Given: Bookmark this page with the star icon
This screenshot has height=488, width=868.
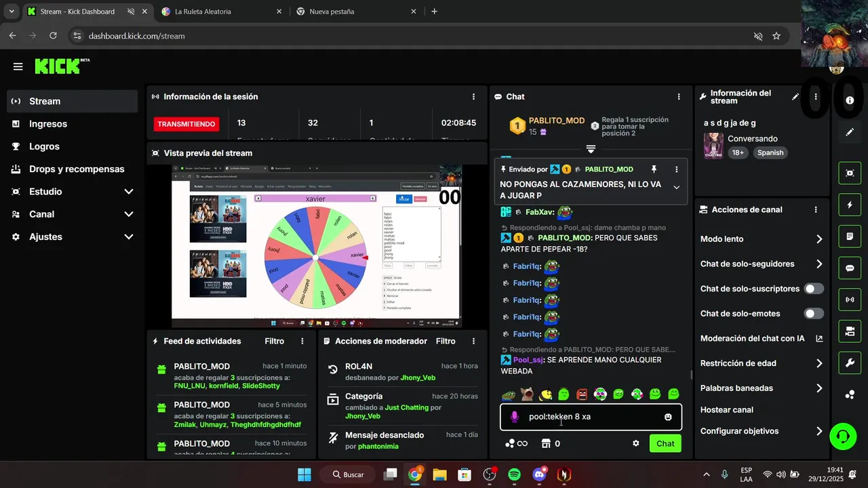Looking at the screenshot, I should coord(776,36).
